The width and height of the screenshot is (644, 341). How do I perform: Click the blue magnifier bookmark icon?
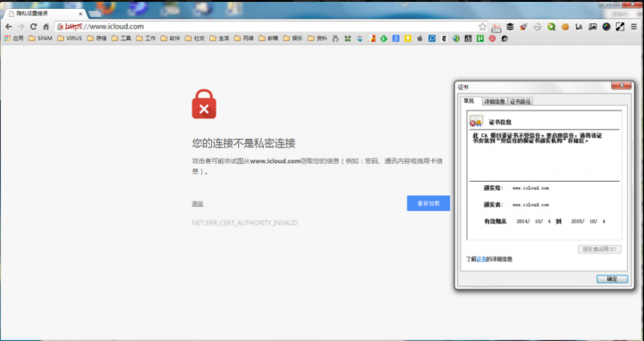pos(432,38)
